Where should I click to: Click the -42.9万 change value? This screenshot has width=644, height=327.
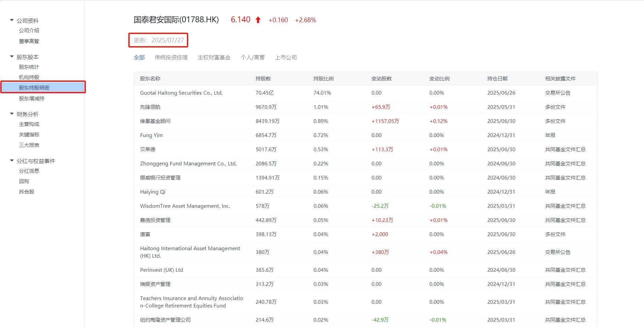point(380,320)
